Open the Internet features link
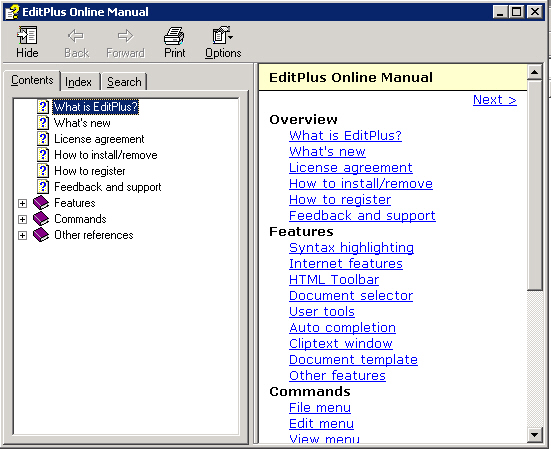Viewport: 551px width, 449px height. coord(346,263)
